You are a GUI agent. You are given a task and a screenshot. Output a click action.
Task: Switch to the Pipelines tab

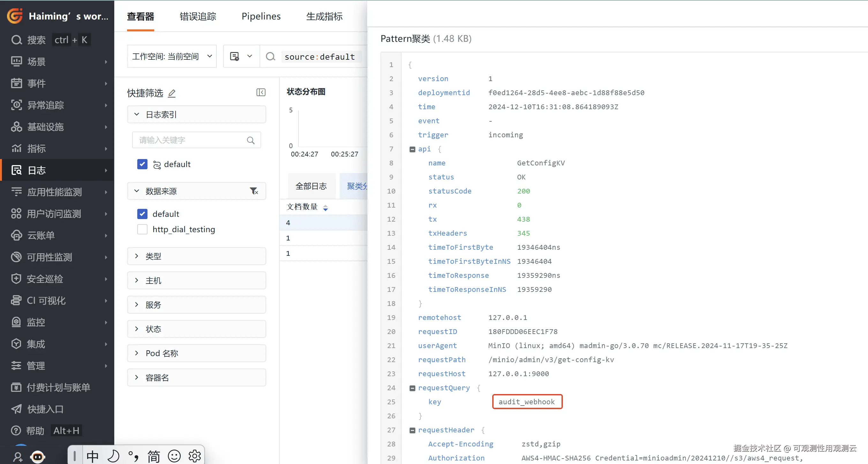261,16
